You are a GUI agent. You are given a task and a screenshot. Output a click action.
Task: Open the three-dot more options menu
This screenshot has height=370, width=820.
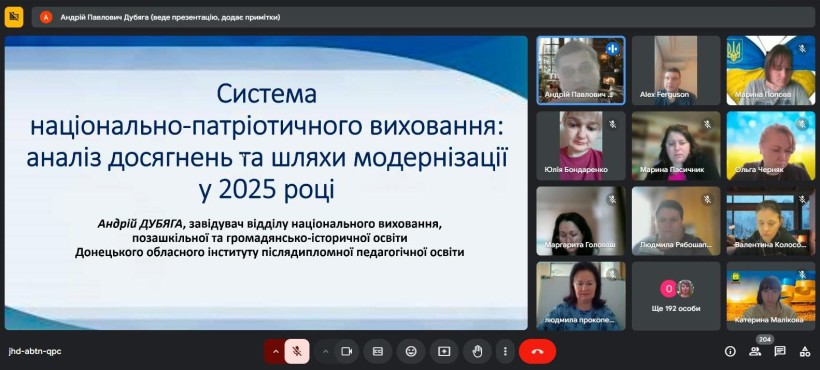[x=505, y=352]
